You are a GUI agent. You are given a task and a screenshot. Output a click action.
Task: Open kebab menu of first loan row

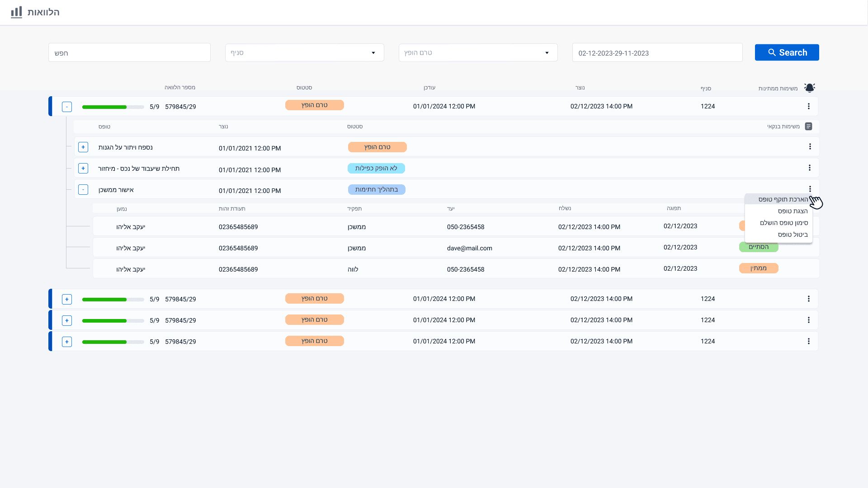tap(809, 106)
